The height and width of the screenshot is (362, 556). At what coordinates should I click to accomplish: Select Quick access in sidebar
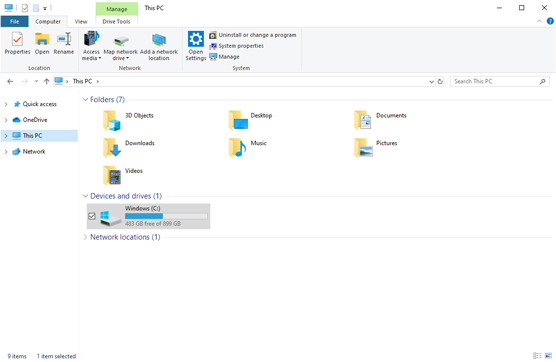point(39,104)
